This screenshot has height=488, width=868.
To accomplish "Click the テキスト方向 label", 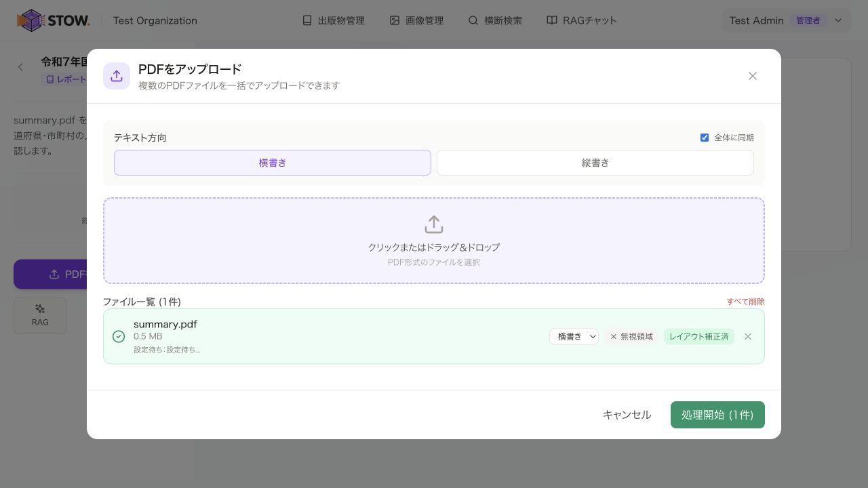I will 140,138.
